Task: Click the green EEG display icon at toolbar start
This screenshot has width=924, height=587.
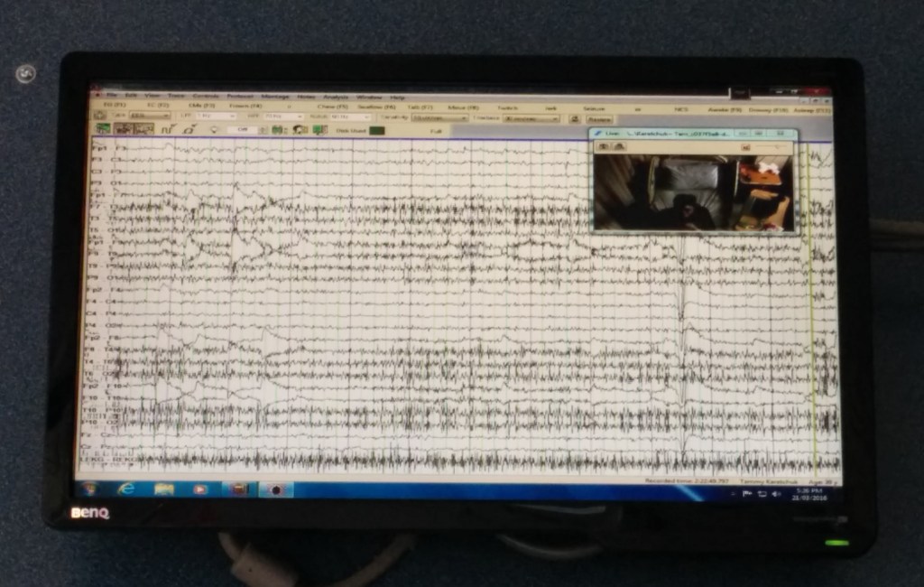Action: pyautogui.click(x=102, y=129)
